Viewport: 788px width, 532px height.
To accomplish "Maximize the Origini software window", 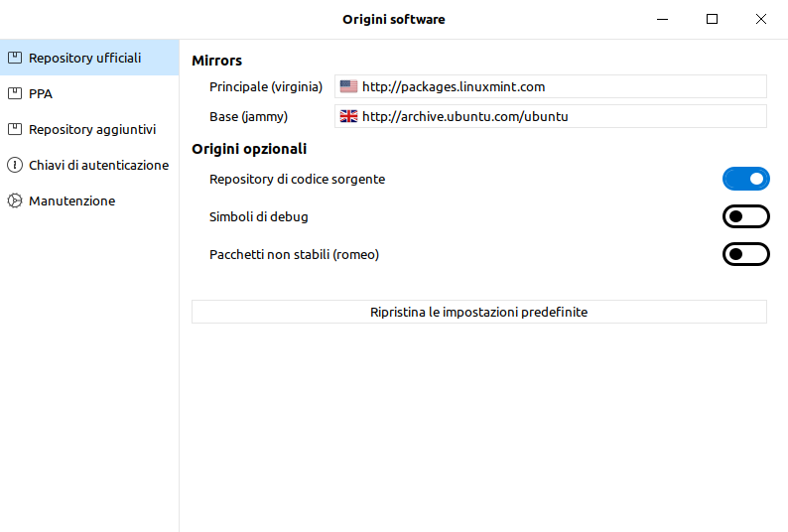I will pos(712,19).
